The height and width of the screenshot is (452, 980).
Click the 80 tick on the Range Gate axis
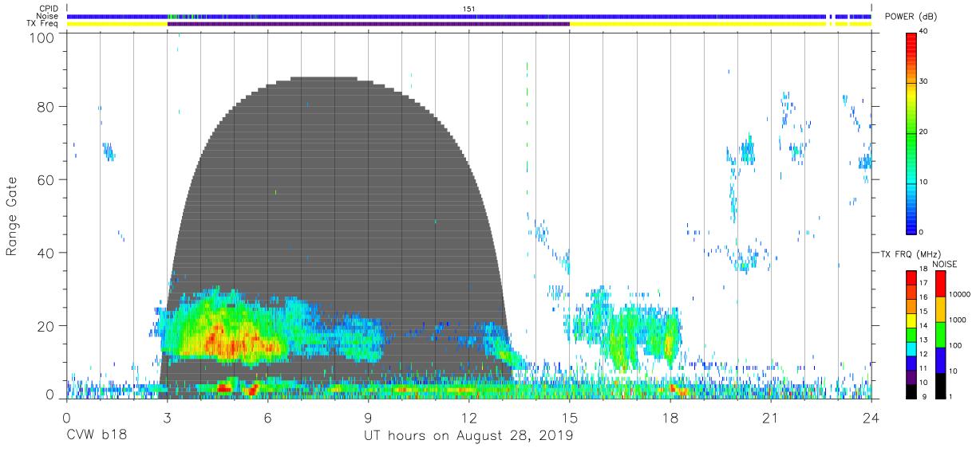point(46,106)
